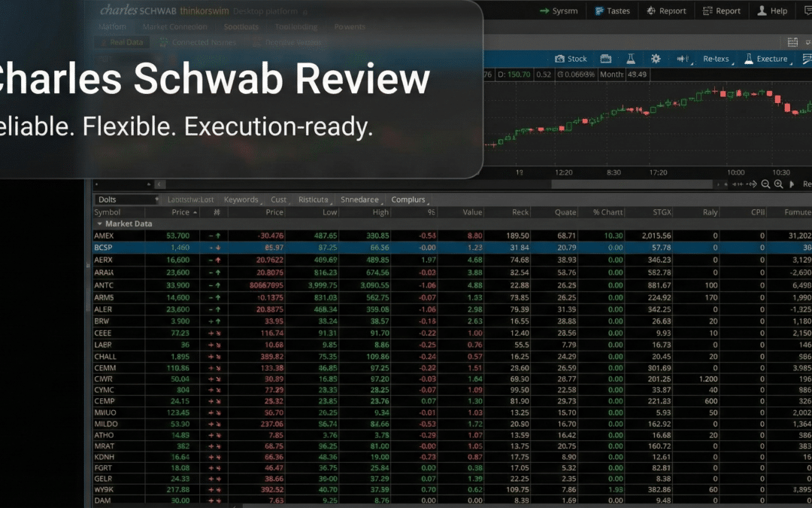
Task: Click D: 150.70 value in chart header
Action: click(514, 74)
